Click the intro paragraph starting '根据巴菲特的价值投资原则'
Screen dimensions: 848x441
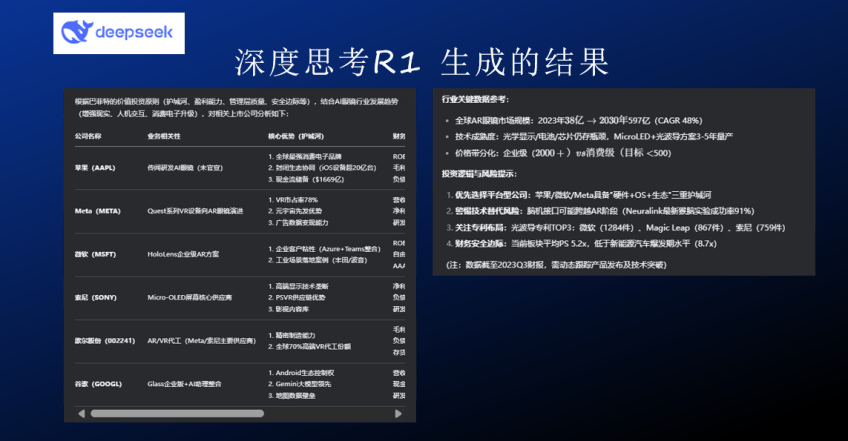236,108
